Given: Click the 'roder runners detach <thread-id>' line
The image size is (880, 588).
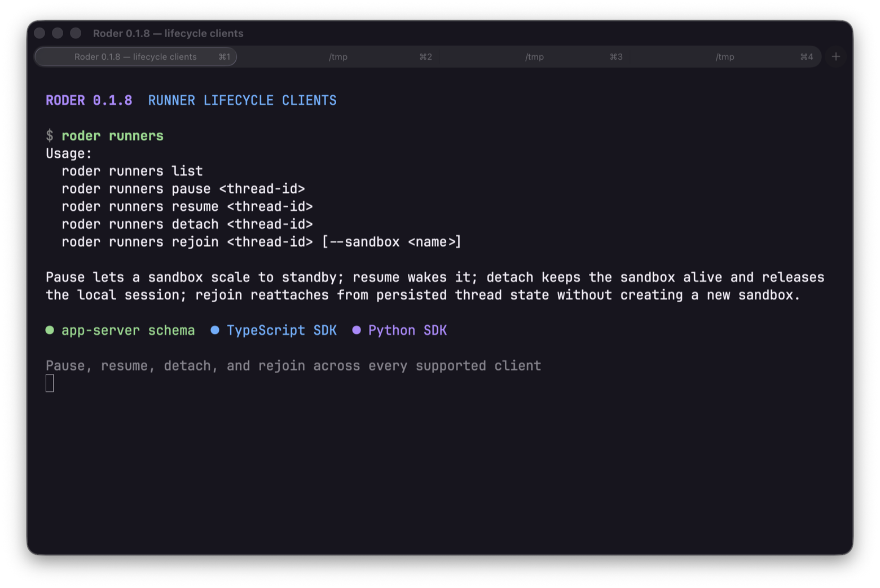Looking at the screenshot, I should pos(187,224).
